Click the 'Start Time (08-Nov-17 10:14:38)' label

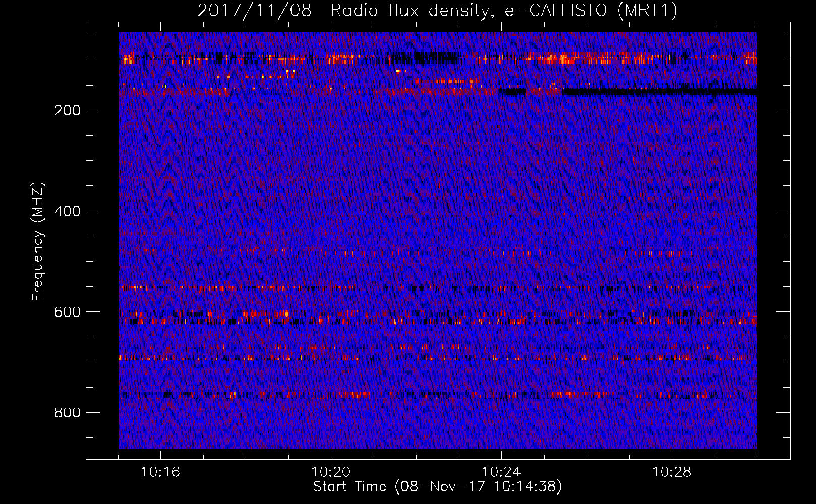coord(437,487)
